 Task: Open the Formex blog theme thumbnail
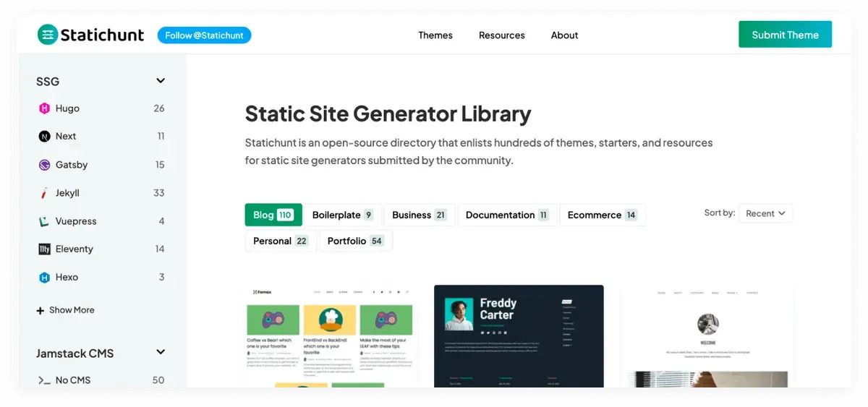[x=331, y=336]
